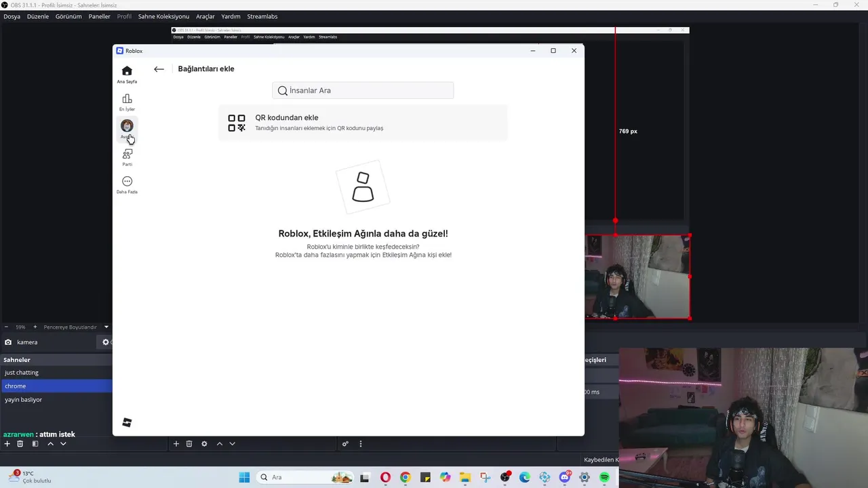868x488 pixels.
Task: Open source properties gear icon
Action: click(x=204, y=444)
